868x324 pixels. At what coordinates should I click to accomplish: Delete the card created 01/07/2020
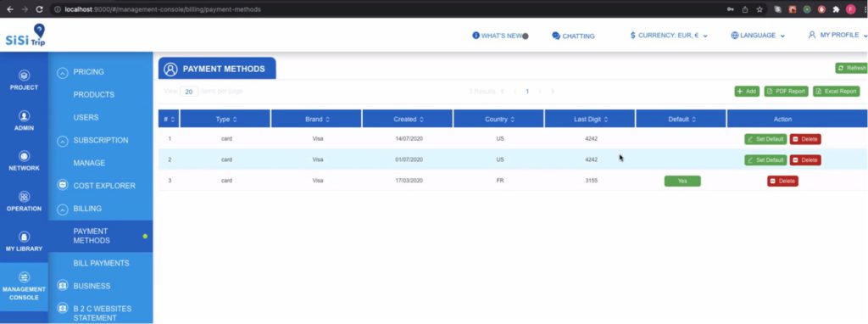point(805,160)
